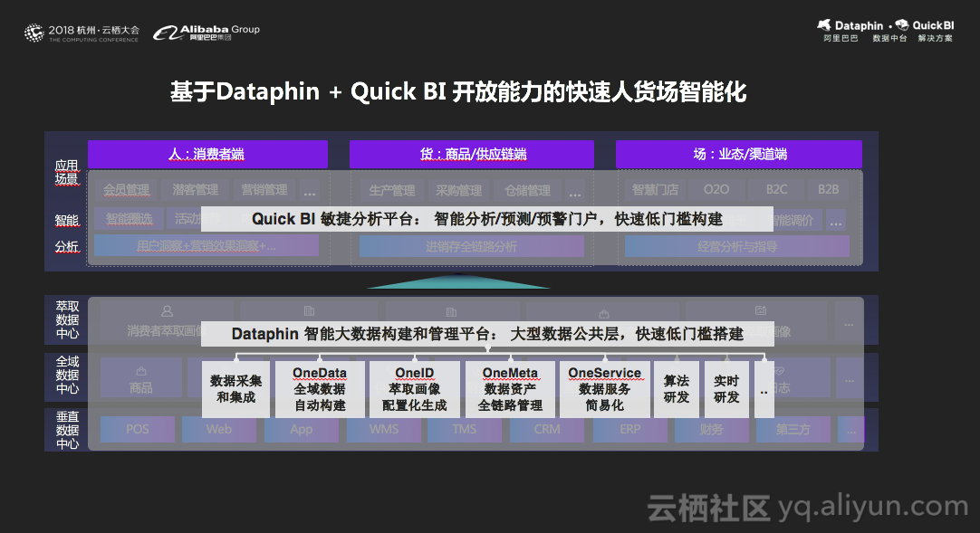The width and height of the screenshot is (980, 533).
Task: Click the Web data source box
Action: pyautogui.click(x=219, y=430)
